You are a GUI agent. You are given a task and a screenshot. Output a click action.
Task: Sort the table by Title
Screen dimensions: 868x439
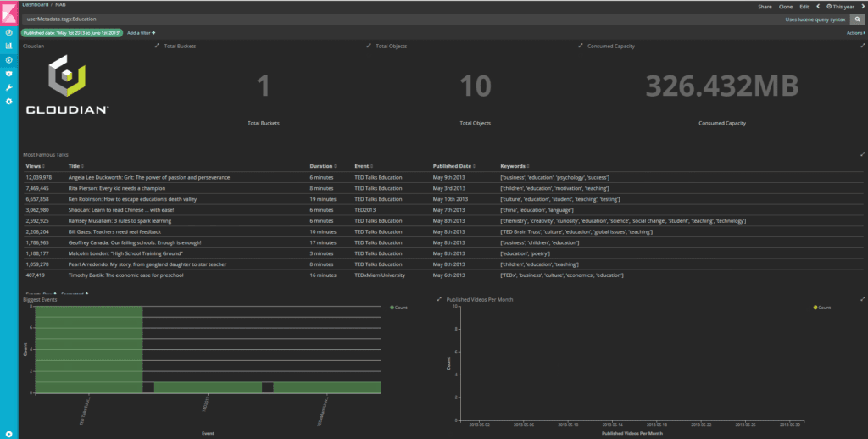pyautogui.click(x=75, y=166)
